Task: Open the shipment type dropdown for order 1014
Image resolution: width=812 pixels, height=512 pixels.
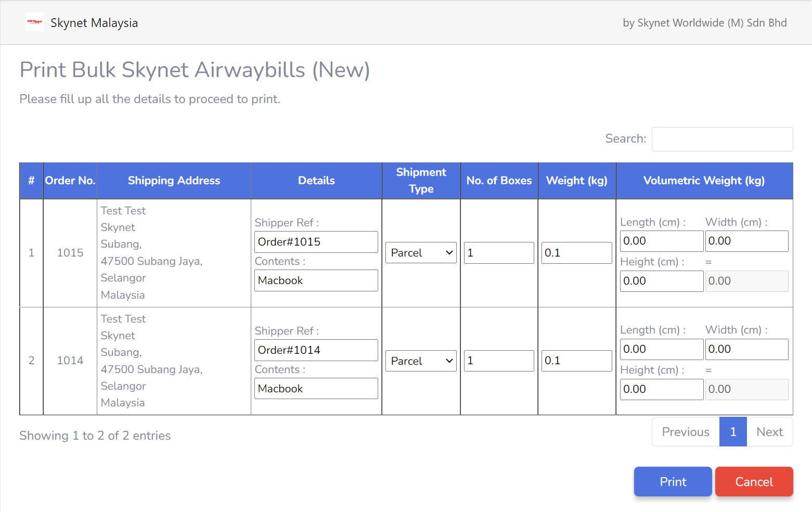Action: click(x=420, y=361)
